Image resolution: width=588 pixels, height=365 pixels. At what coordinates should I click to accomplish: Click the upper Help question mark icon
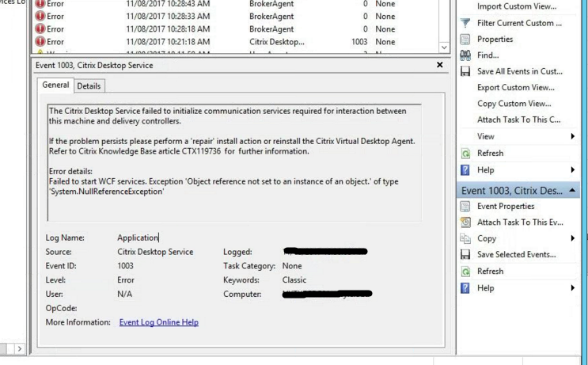point(465,170)
